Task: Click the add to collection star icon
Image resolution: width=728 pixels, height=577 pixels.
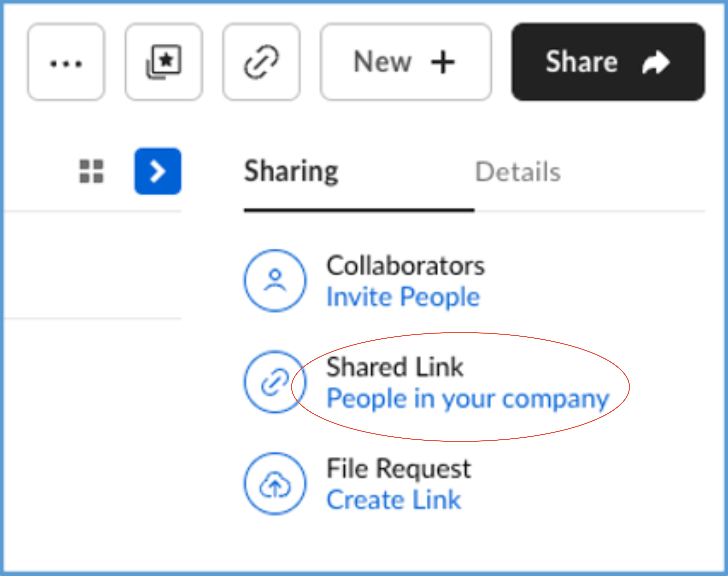Action: [x=164, y=62]
